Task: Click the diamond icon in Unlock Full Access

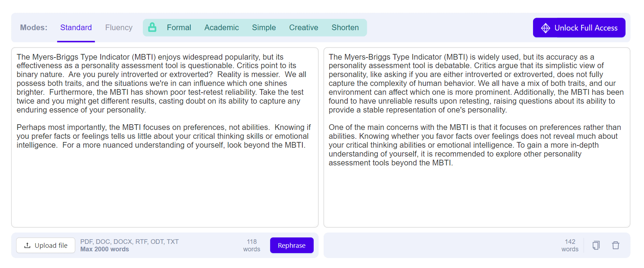Action: click(x=545, y=28)
